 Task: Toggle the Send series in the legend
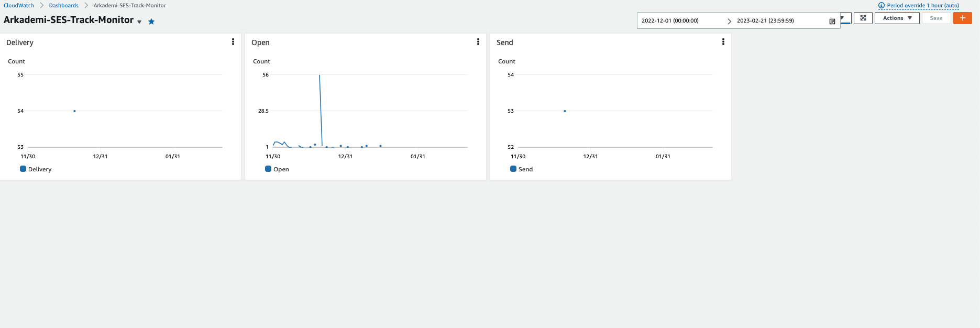tap(522, 169)
